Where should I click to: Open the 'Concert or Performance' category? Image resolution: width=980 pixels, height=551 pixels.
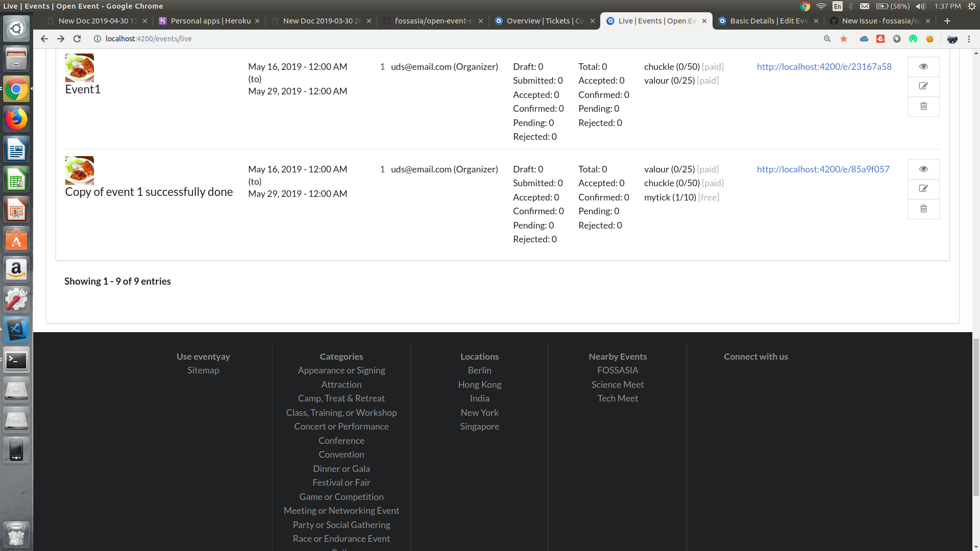(341, 427)
